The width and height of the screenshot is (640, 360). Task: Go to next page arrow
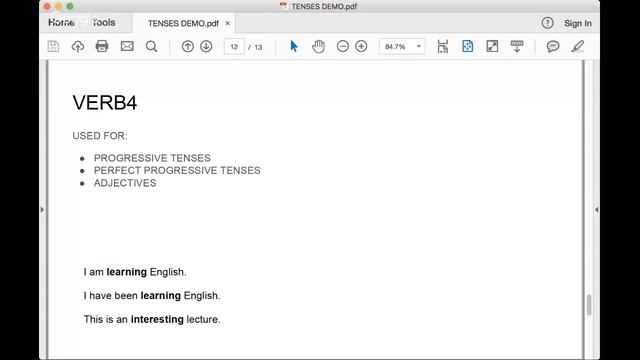206,47
